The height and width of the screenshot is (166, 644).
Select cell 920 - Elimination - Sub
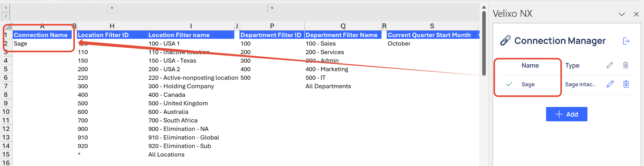click(x=191, y=146)
